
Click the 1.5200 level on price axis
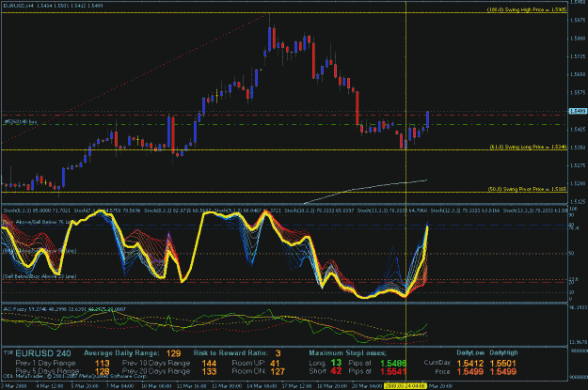[x=577, y=183]
